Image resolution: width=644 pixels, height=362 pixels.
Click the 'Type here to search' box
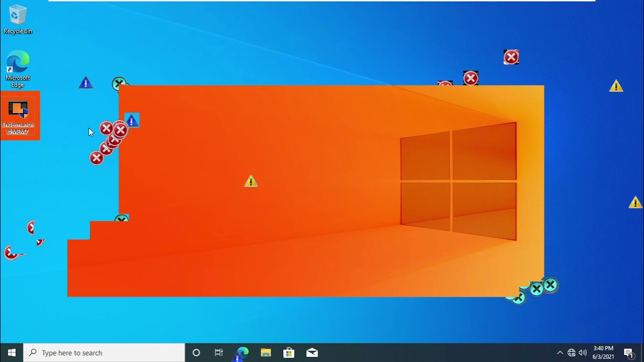pos(104,352)
